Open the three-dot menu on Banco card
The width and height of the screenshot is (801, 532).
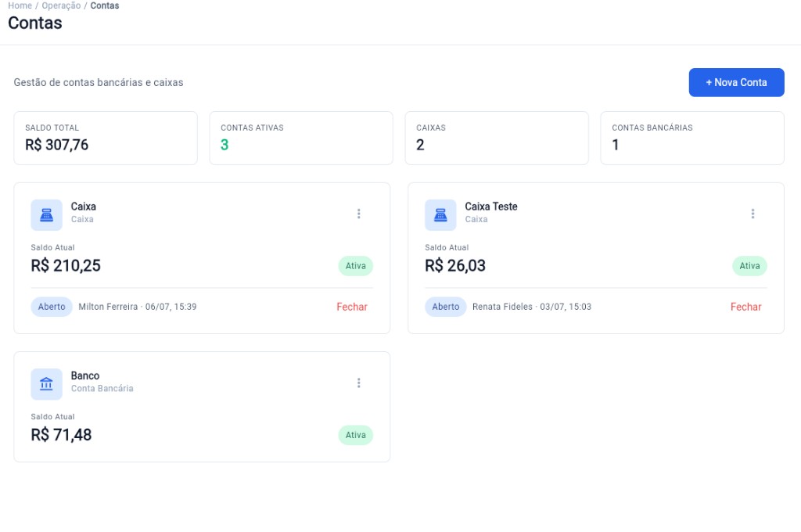358,383
